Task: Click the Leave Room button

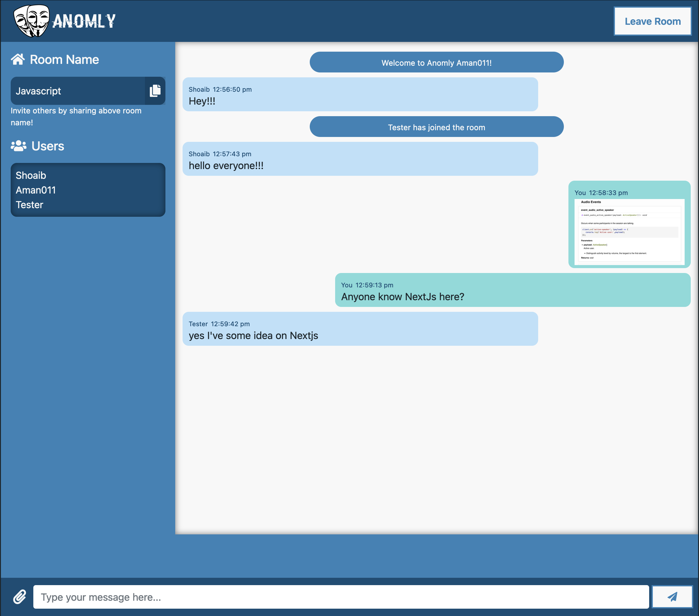Action: (653, 21)
